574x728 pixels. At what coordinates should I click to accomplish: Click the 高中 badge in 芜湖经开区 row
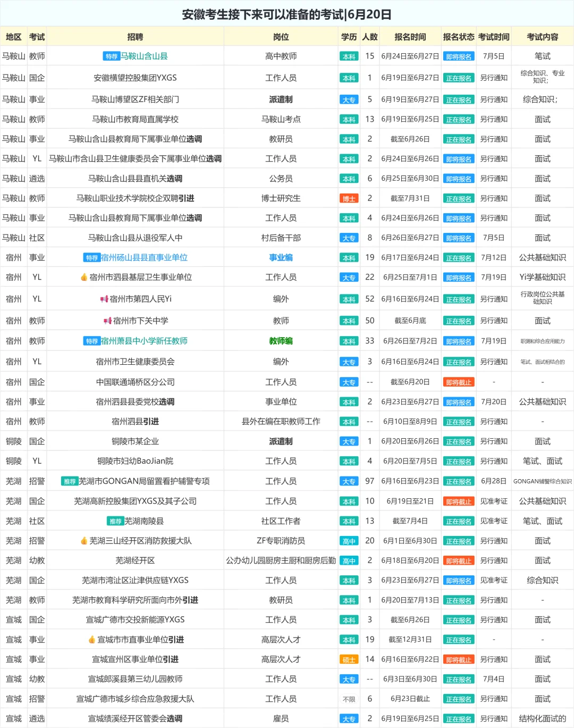tap(349, 561)
